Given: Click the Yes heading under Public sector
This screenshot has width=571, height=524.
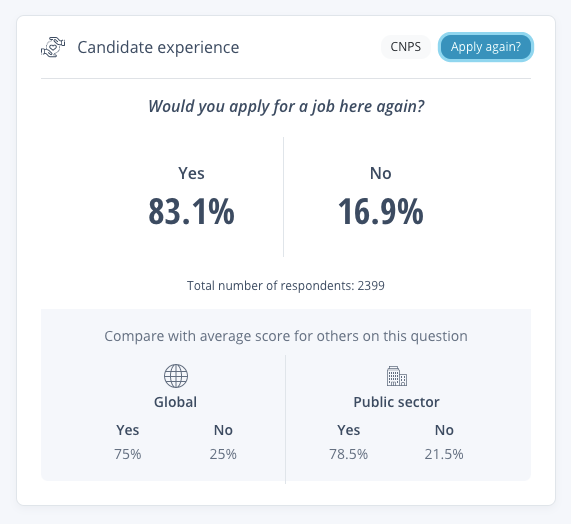Looking at the screenshot, I should click(x=348, y=430).
